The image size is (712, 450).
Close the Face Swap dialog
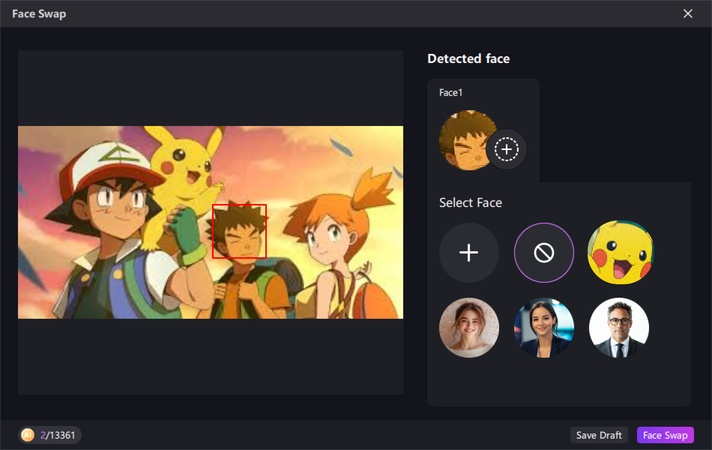[688, 14]
